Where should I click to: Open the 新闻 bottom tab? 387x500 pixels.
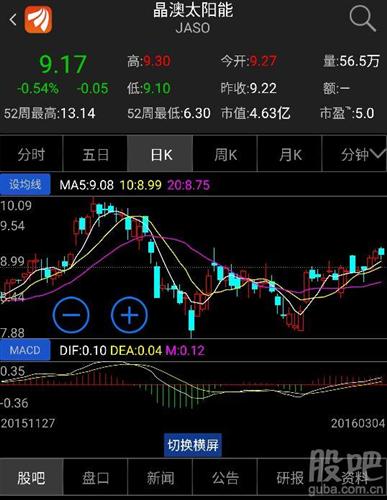pos(160,478)
